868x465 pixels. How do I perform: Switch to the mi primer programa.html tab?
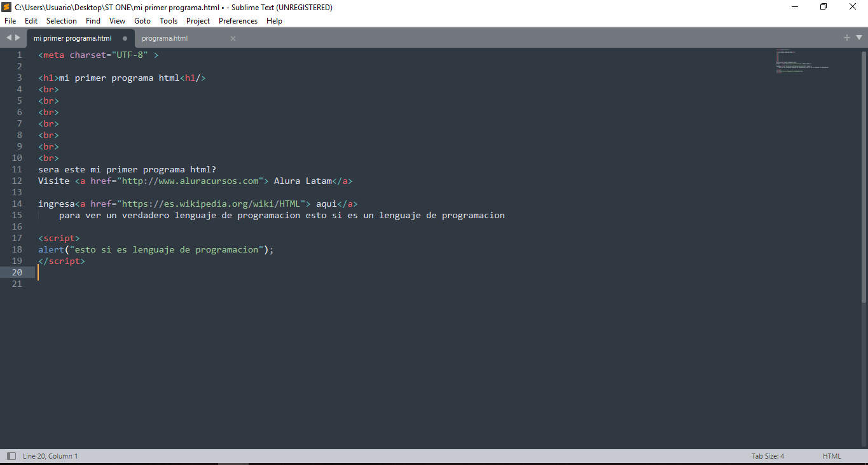click(x=72, y=38)
